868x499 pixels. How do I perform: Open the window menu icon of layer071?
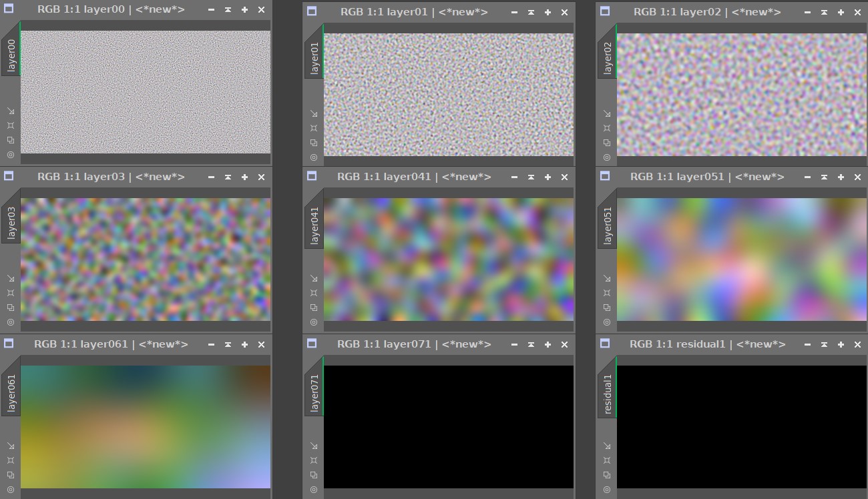coord(312,344)
